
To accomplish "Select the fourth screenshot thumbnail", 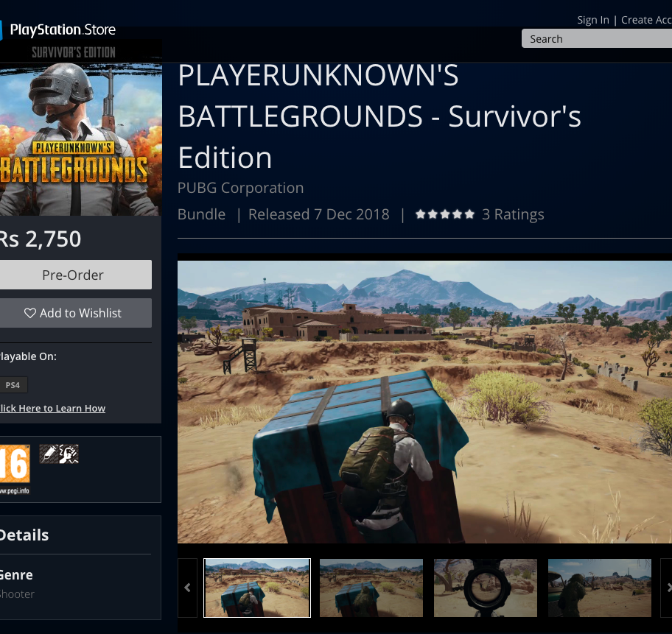I will point(600,588).
